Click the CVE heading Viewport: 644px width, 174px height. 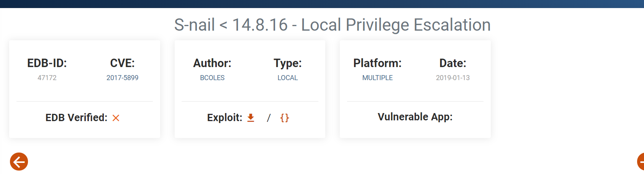(x=122, y=63)
